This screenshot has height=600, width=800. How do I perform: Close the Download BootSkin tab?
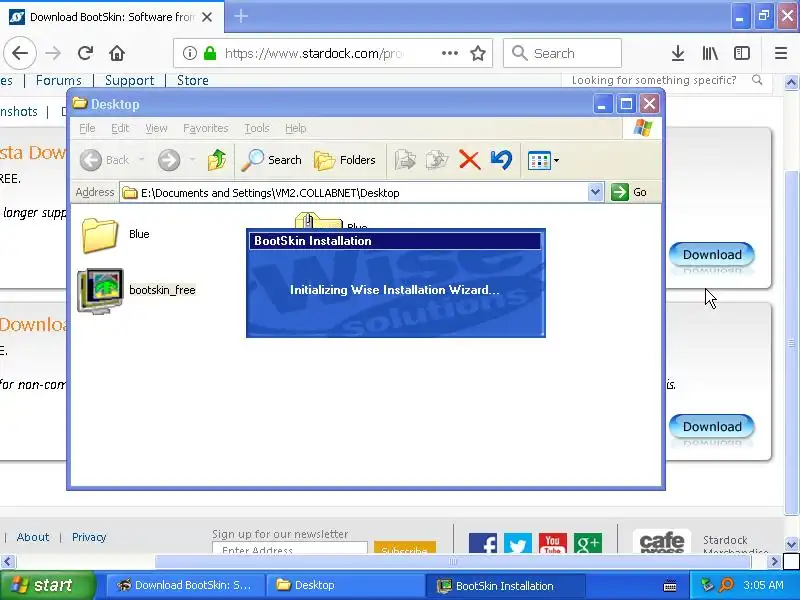point(207,17)
